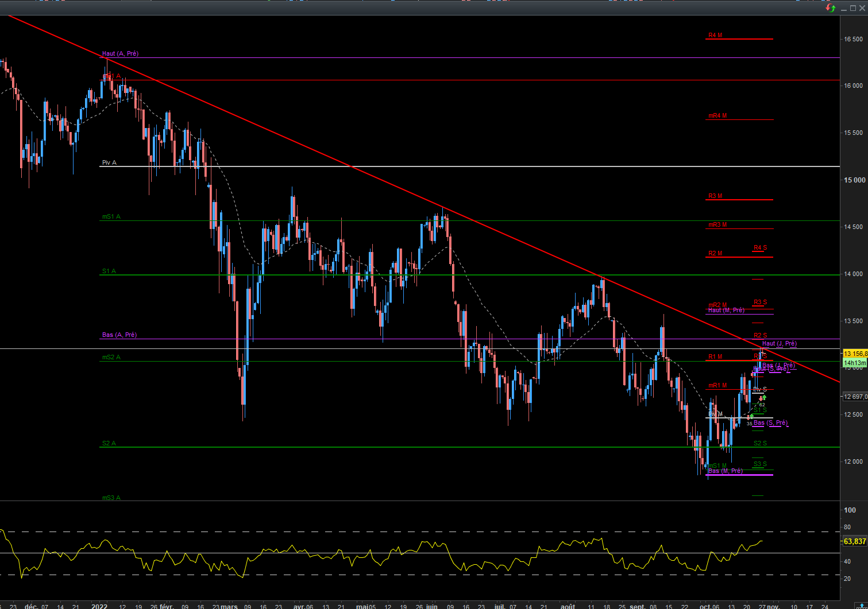Select the 'mR4 M' resistance label
The width and height of the screenshot is (868, 609).
[717, 115]
